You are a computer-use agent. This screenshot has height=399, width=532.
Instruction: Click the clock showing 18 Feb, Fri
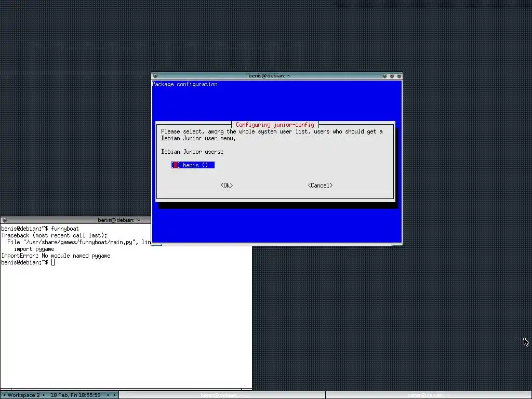tap(75, 395)
